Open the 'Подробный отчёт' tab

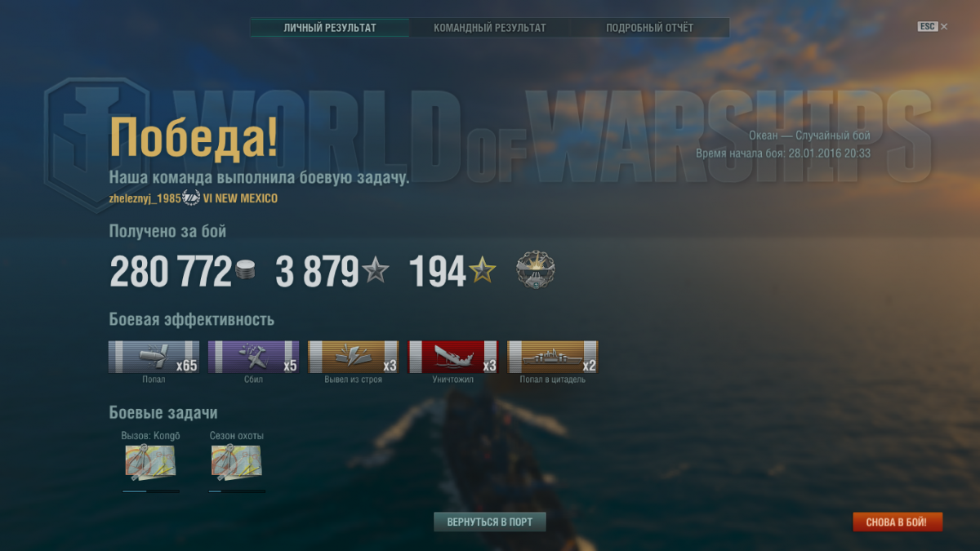tap(649, 28)
